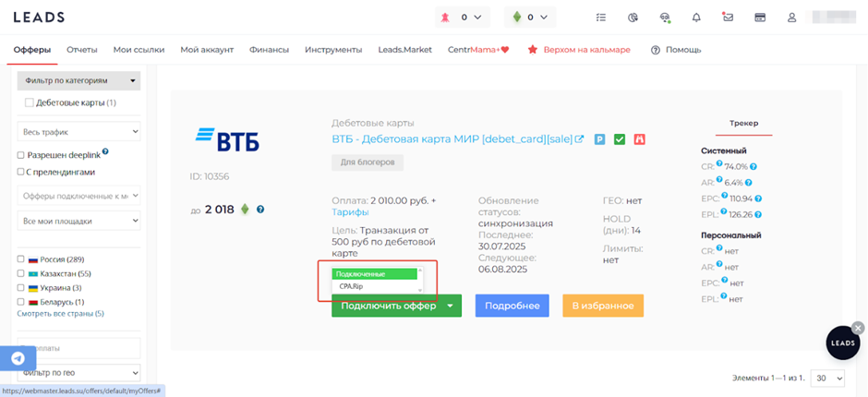Click Смотреть все страны (5) link
Viewport: 868px width, 397px height.
point(60,313)
